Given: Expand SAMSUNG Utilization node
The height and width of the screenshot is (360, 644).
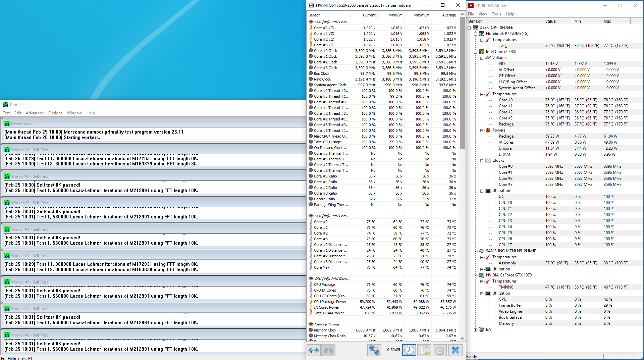Looking at the screenshot, I should (482, 269).
